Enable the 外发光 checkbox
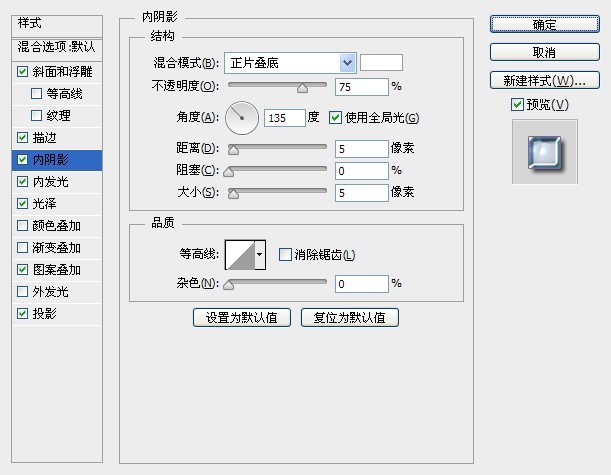 click(23, 292)
